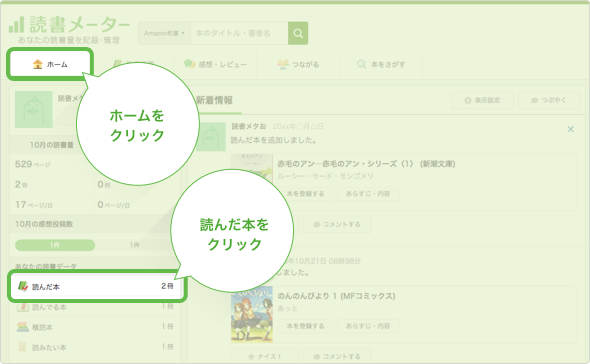The width and height of the screenshot is (590, 364).
Task: Click the house icon in ホーム tab
Action: click(x=38, y=64)
